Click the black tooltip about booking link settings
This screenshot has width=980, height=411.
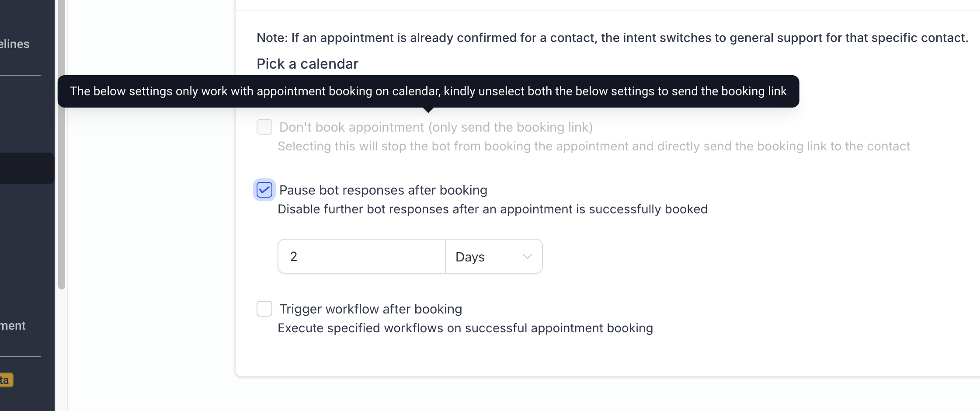[428, 91]
